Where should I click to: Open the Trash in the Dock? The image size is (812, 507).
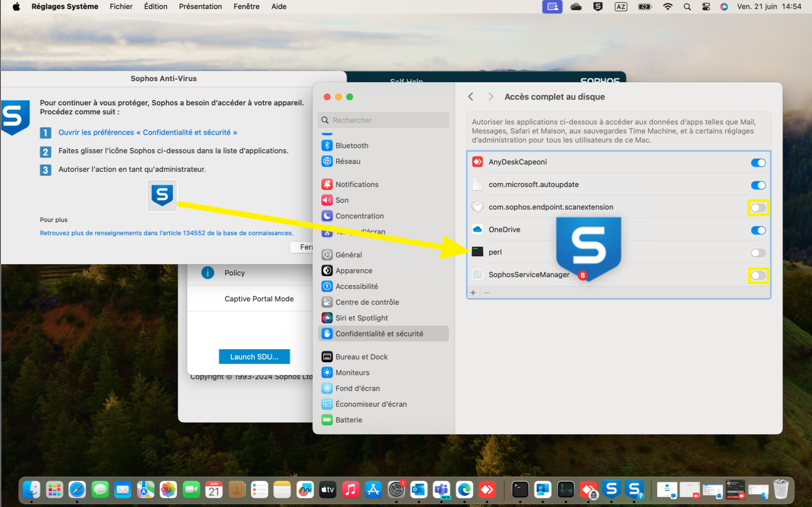click(780, 490)
